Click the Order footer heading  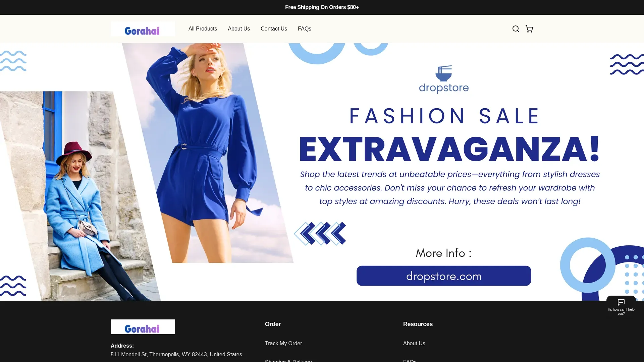pos(273,324)
